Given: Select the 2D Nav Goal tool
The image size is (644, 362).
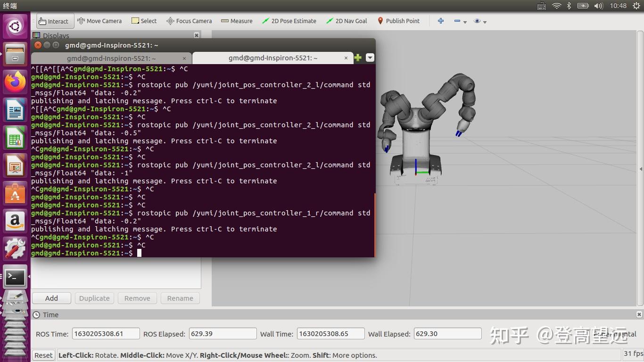Looking at the screenshot, I should click(x=347, y=21).
